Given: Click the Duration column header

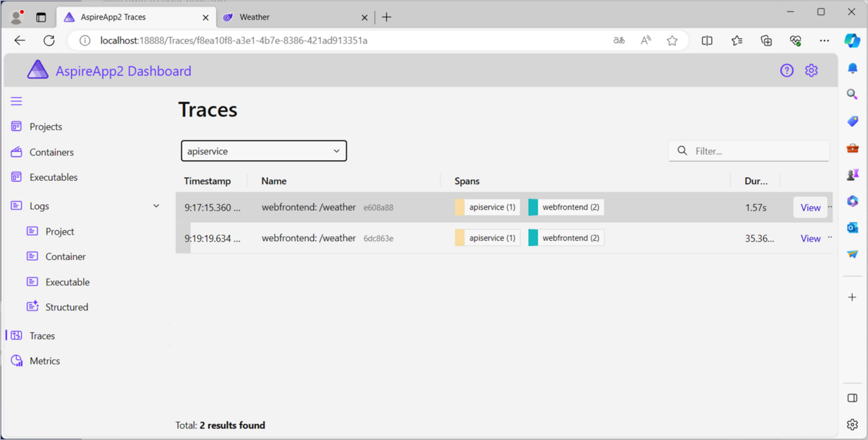Looking at the screenshot, I should point(757,181).
